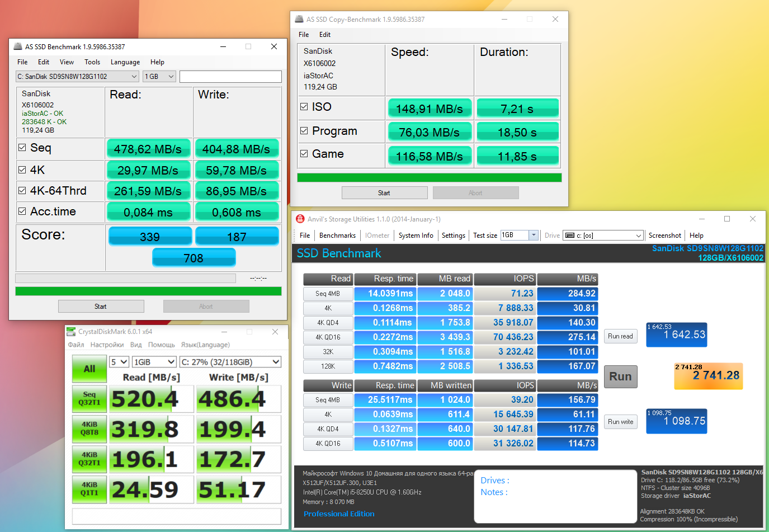Open the 1GiB size dropdown in CrystalDiskMark
769x532 pixels.
(154, 362)
